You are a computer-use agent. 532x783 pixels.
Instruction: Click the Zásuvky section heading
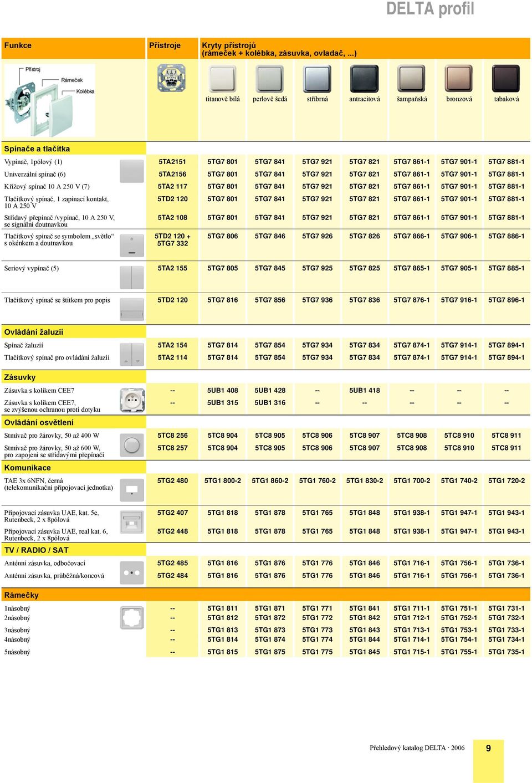[x=20, y=377]
